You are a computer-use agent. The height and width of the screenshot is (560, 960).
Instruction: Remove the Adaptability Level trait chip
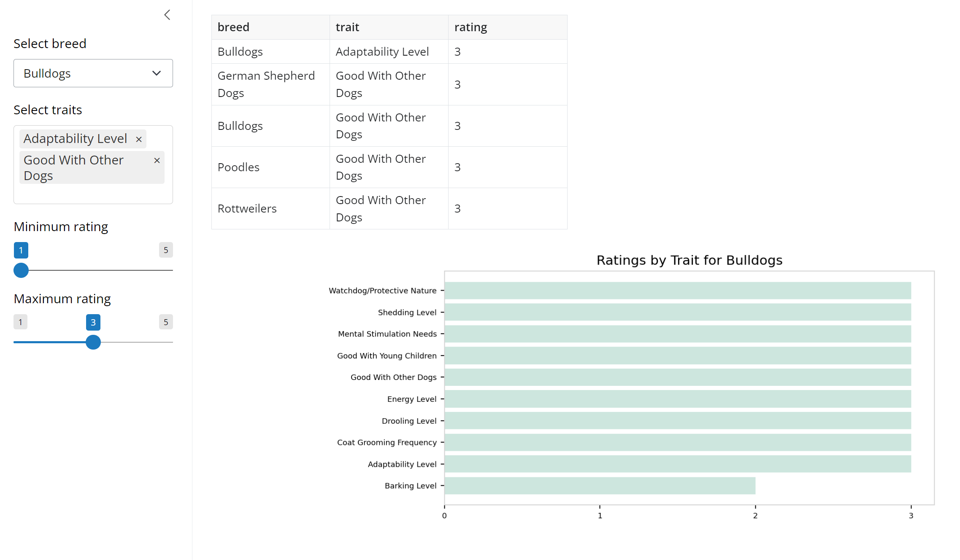(x=138, y=139)
